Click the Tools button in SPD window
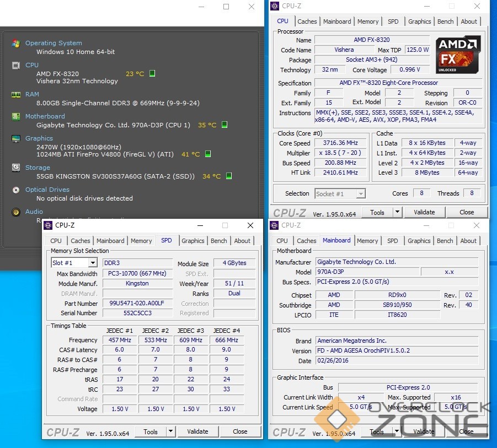Image resolution: width=497 pixels, height=448 pixels. pyautogui.click(x=151, y=432)
